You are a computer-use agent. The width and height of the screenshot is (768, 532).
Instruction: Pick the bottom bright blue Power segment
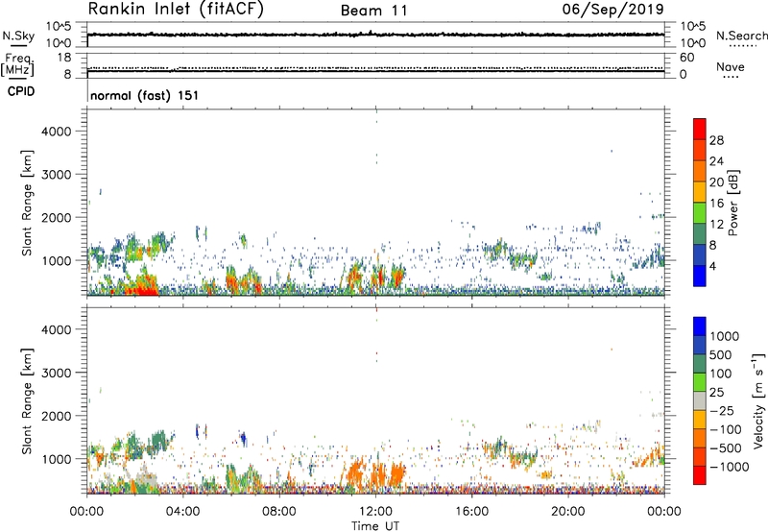(x=700, y=276)
